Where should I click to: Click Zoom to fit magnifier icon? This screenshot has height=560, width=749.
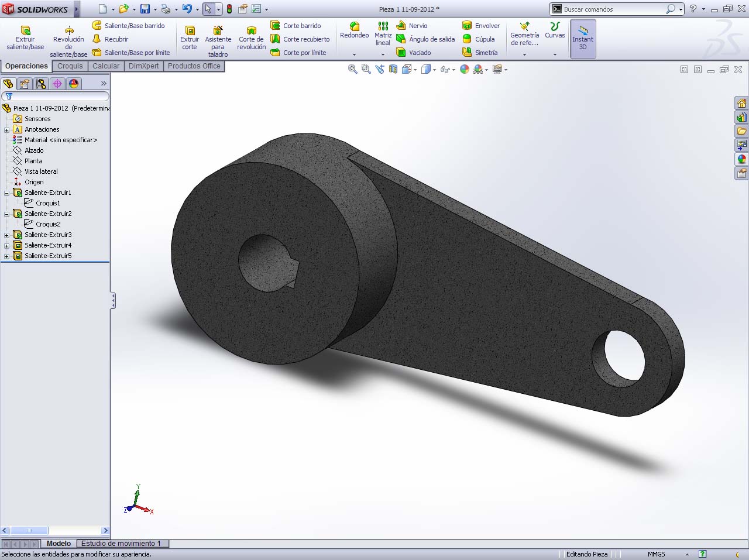coord(352,69)
